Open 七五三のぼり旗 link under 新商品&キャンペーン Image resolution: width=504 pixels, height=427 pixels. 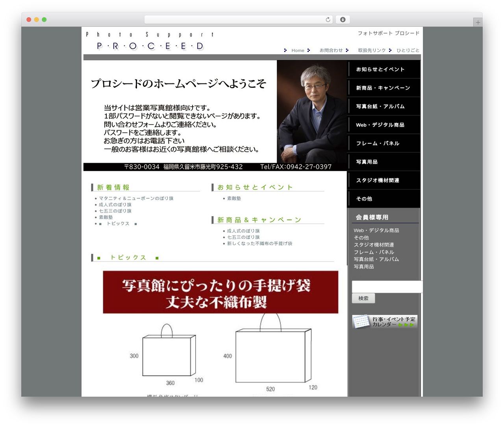[x=243, y=238]
